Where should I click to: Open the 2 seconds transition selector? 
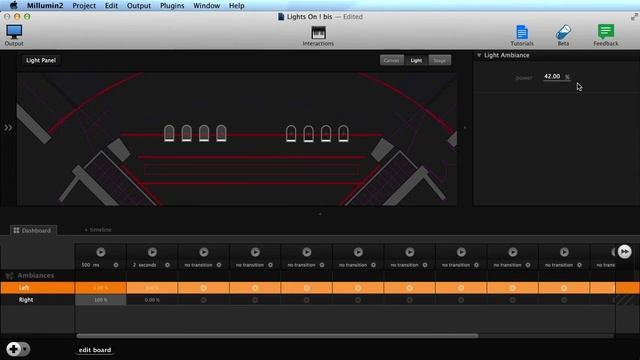pyautogui.click(x=144, y=265)
